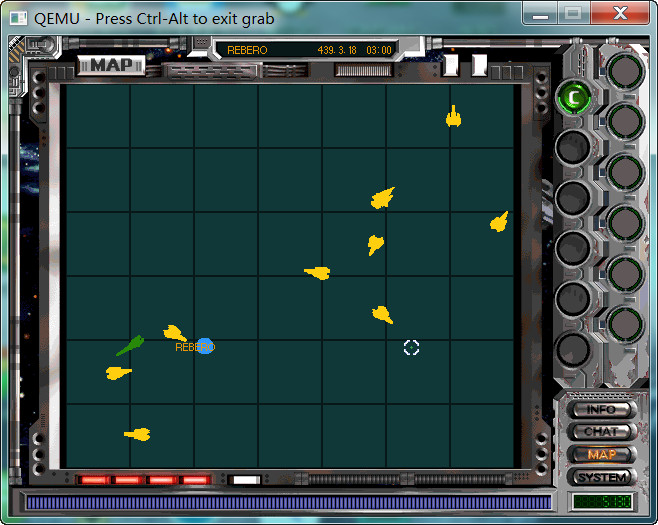Viewport: 658px width, 525px height.
Task: Select the green ship on the map
Action: click(x=131, y=345)
